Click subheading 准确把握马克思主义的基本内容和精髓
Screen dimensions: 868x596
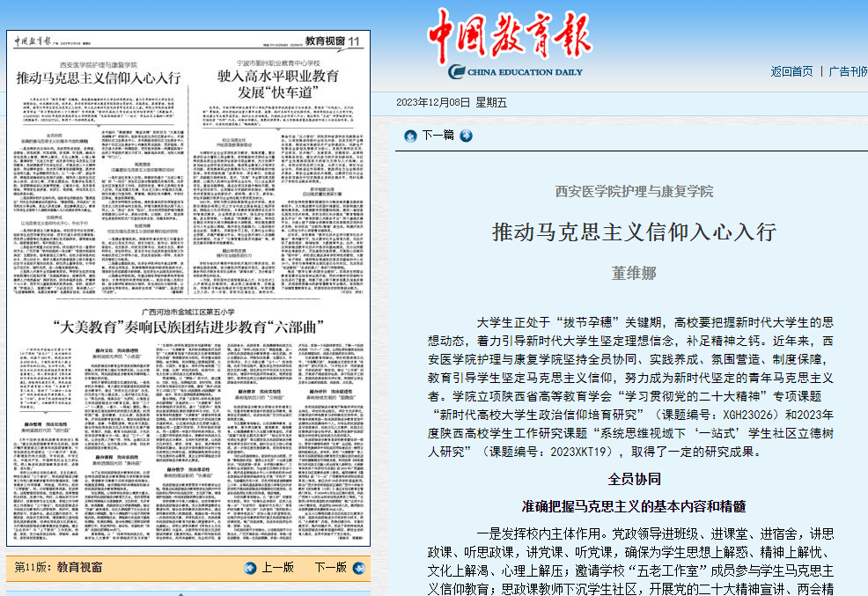point(634,506)
